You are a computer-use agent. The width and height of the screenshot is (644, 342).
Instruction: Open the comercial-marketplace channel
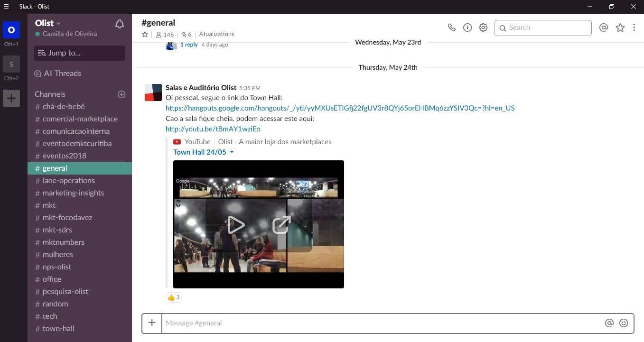80,119
